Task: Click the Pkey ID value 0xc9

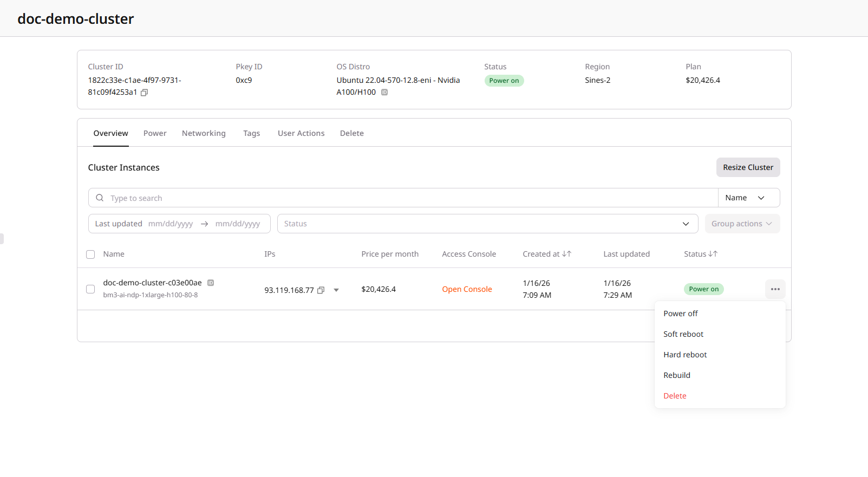Action: tap(244, 80)
